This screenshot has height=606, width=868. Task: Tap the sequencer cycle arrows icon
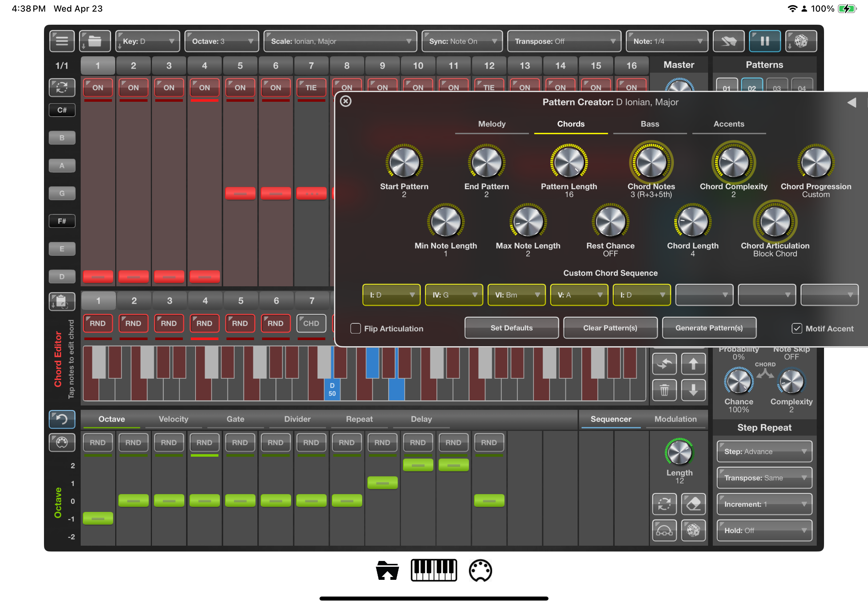coord(664,504)
